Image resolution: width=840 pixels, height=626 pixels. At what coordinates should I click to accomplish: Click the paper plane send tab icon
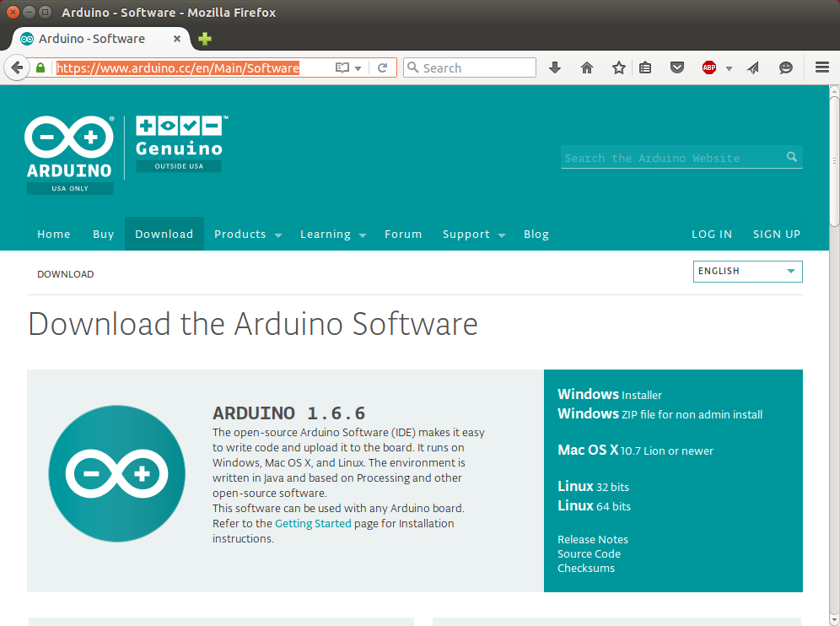coord(753,67)
